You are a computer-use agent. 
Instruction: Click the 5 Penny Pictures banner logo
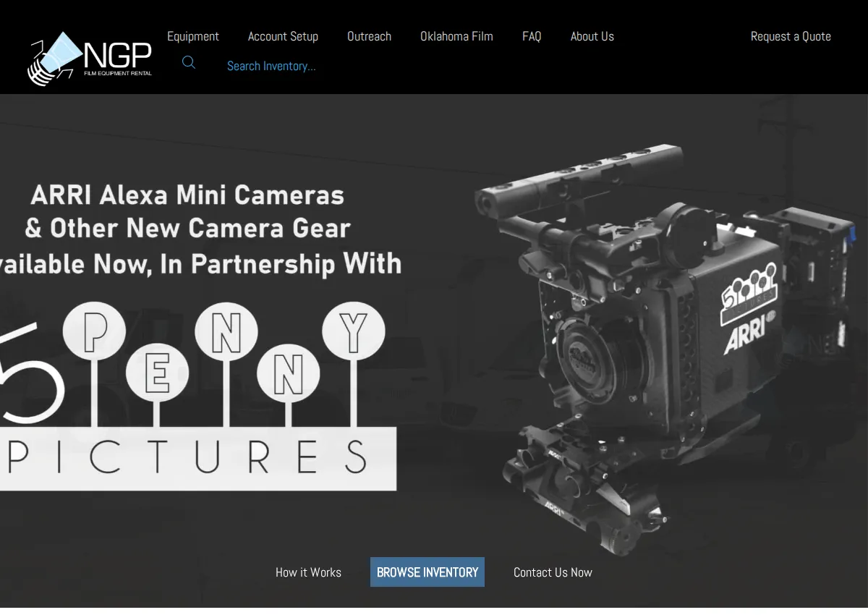(x=198, y=396)
